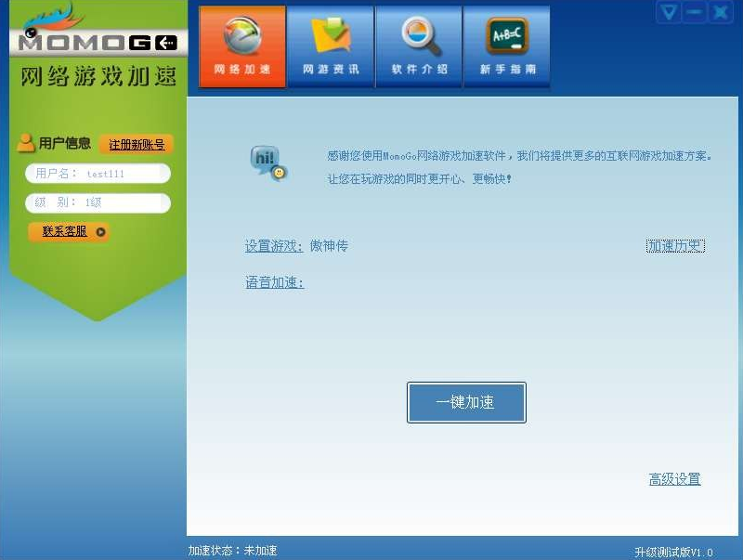
Task: Open the window dropdown triangle menu button
Action: pyautogui.click(x=669, y=12)
